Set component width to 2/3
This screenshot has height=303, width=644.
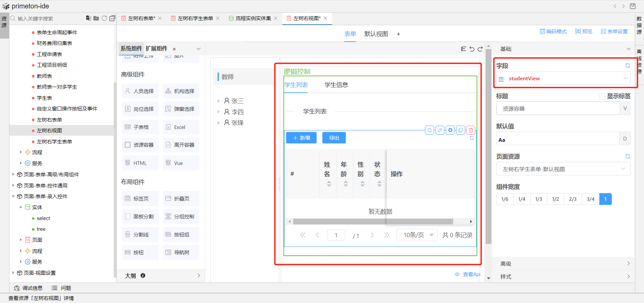pyautogui.click(x=573, y=199)
